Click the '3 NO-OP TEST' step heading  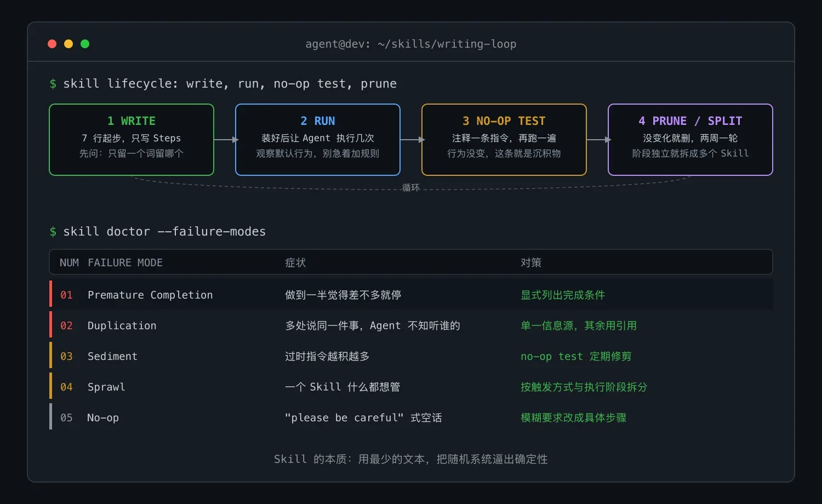[504, 121]
